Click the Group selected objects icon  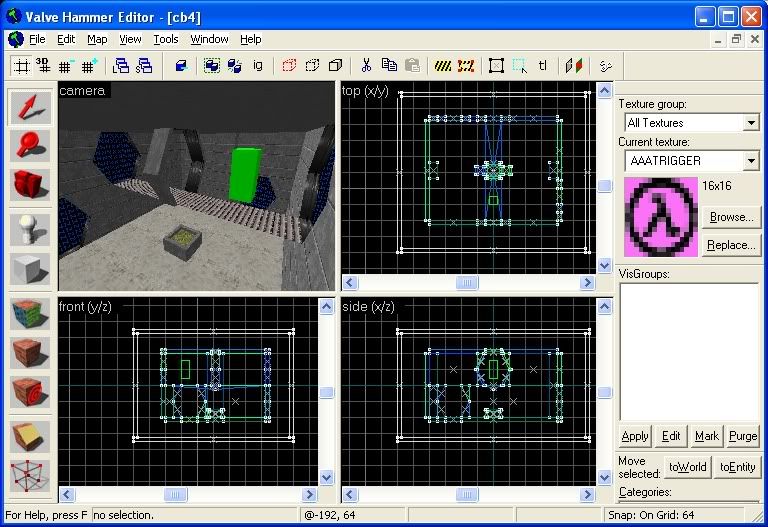[212, 66]
